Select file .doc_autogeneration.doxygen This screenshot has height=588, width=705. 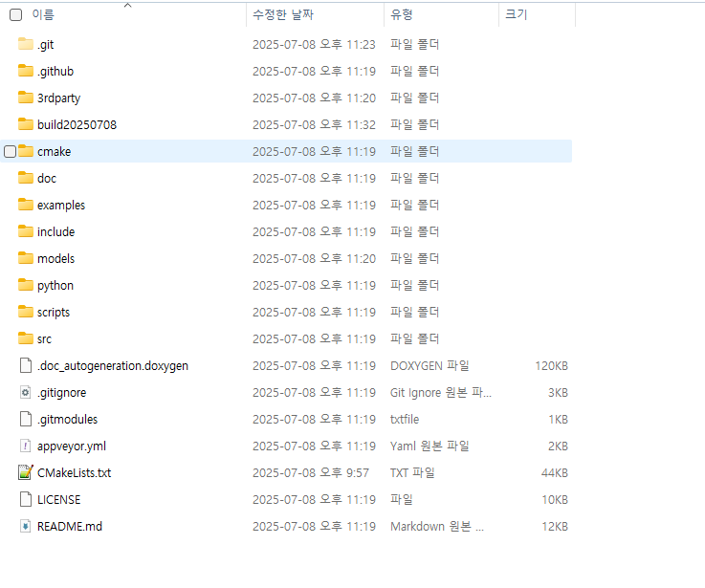pyautogui.click(x=113, y=366)
